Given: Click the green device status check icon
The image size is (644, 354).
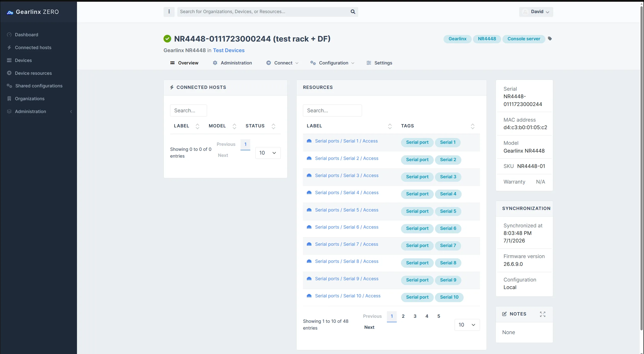Looking at the screenshot, I should [167, 39].
